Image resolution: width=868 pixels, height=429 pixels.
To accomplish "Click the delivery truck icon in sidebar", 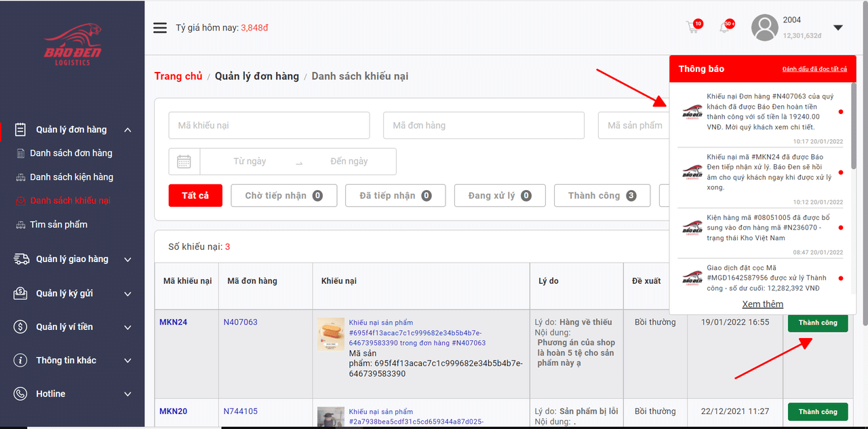I will coord(21,259).
